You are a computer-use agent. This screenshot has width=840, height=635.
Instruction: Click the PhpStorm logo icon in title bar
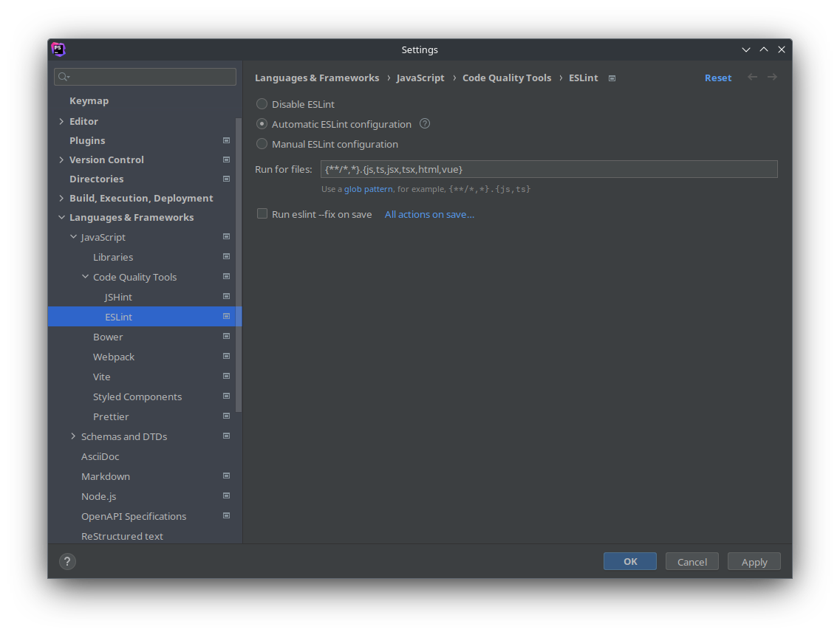point(58,49)
